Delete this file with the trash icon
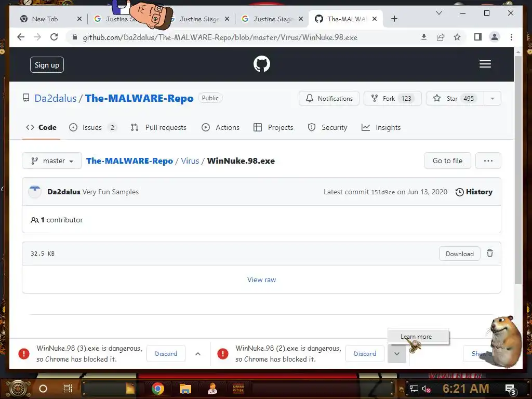The image size is (532, 399). (x=489, y=253)
